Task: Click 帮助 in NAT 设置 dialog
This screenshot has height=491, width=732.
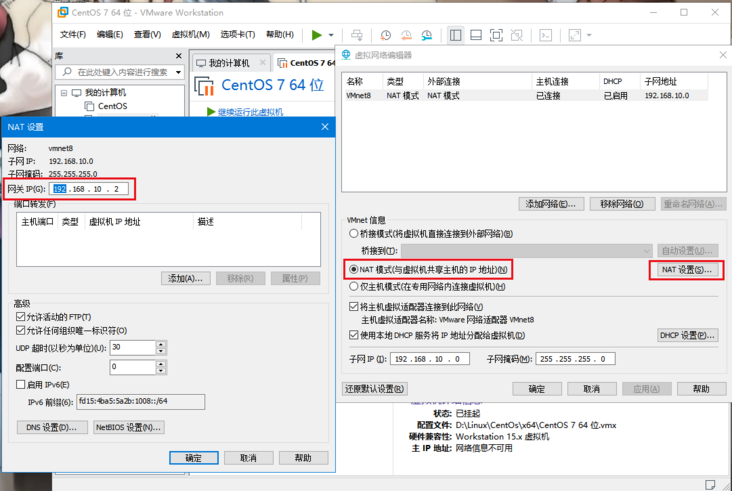Action: coord(303,458)
